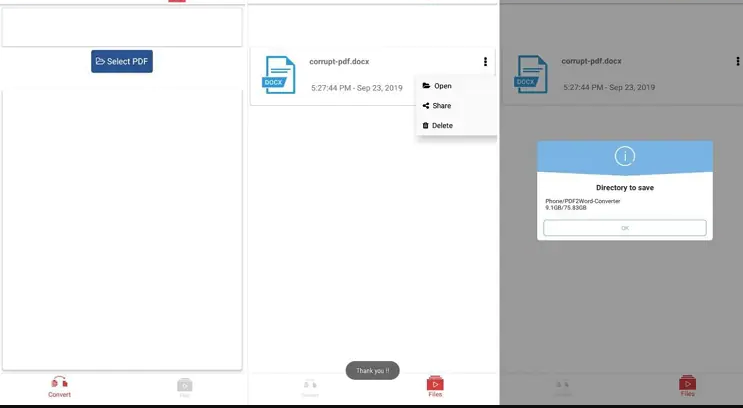Image resolution: width=743 pixels, height=408 pixels.
Task: Click the trash icon beside Delete
Action: (x=426, y=126)
